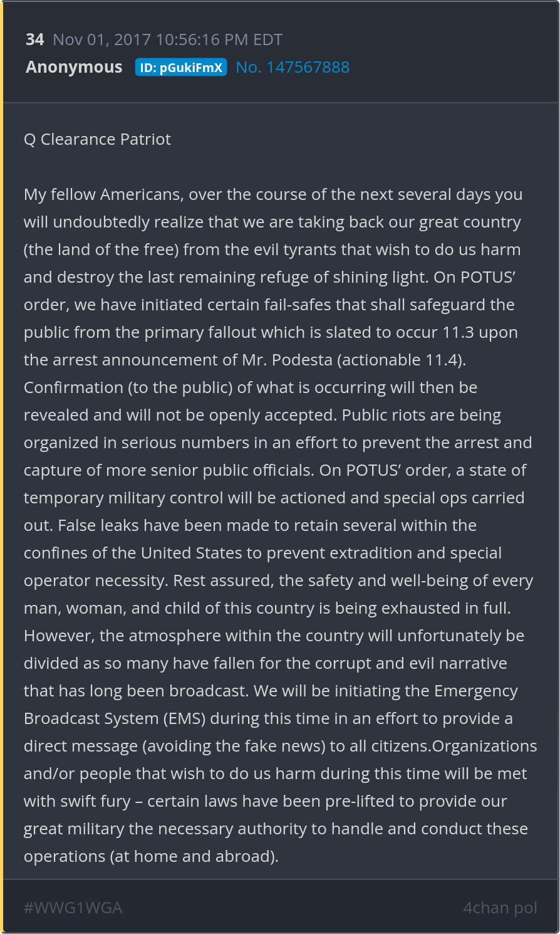Click the #WWG1WGA hashtag in footer
Screen dimensions: 560x934
coord(73,908)
